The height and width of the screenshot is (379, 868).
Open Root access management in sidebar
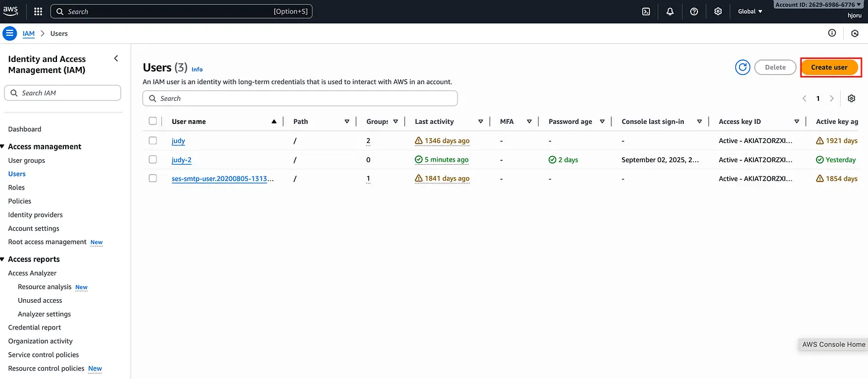pyautogui.click(x=47, y=242)
